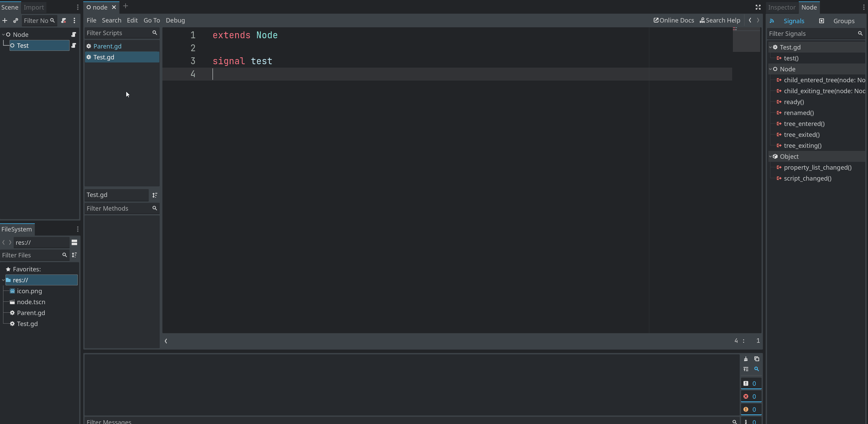Clear the Output log with the broom icon
The height and width of the screenshot is (424, 868).
(x=746, y=359)
